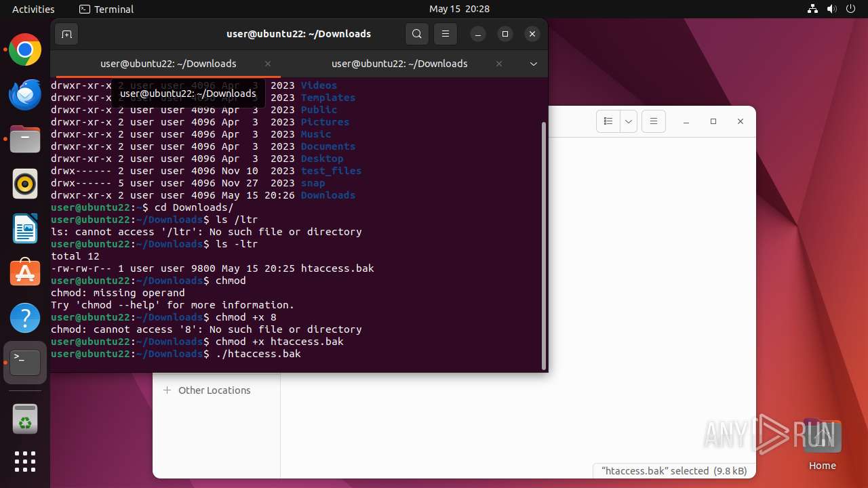Open the Activities overview
The width and height of the screenshot is (868, 488).
33,9
